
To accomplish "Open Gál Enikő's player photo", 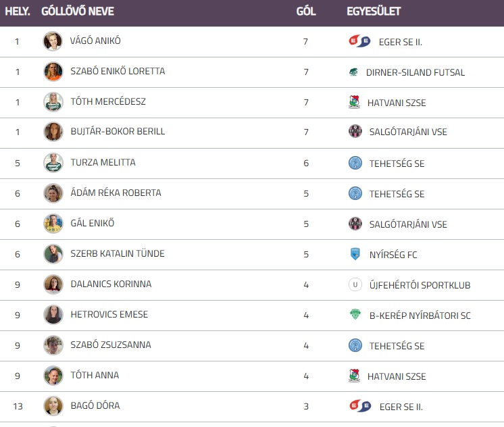I will click(x=53, y=224).
